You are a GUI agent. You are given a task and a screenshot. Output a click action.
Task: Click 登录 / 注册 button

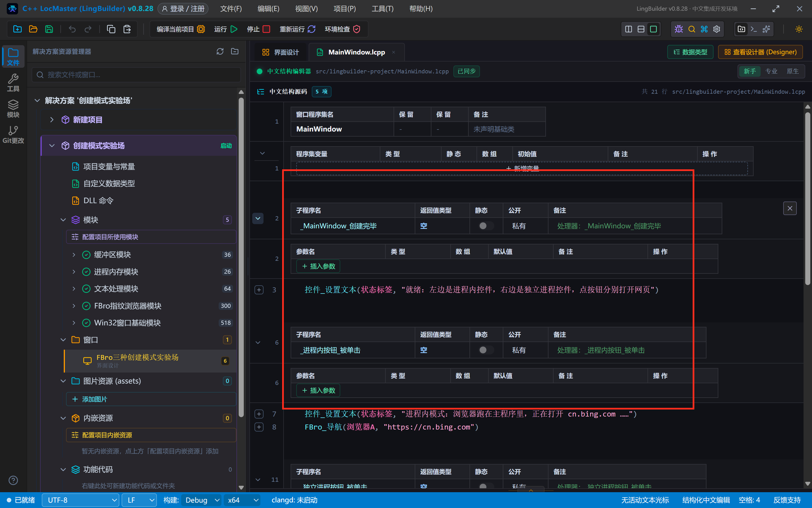[183, 9]
